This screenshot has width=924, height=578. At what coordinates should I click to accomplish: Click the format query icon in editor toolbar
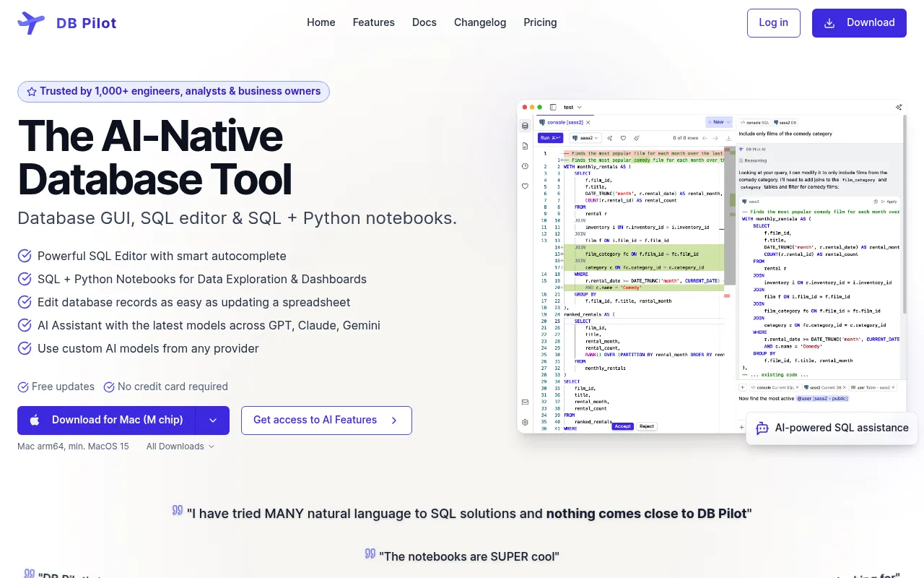(x=636, y=138)
